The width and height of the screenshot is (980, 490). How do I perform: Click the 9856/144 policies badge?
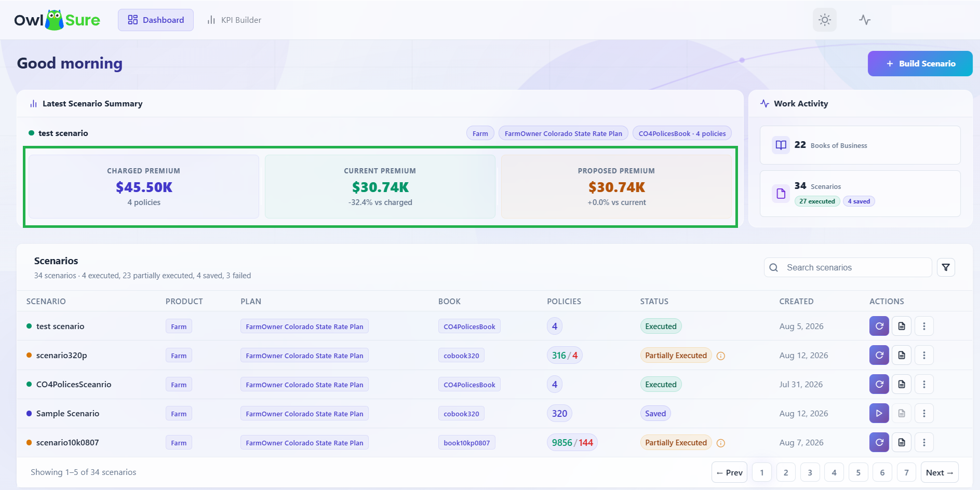[x=572, y=442]
